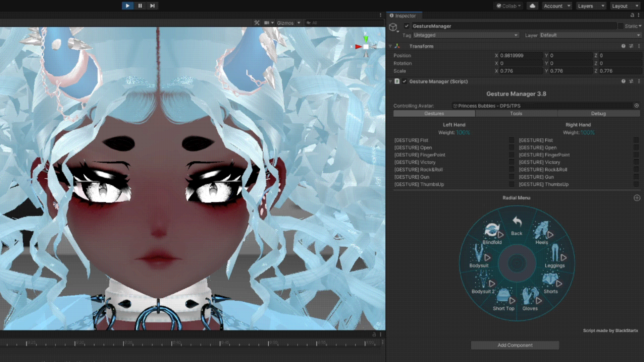Click the Play button in top toolbar
The image size is (644, 362).
tap(127, 6)
